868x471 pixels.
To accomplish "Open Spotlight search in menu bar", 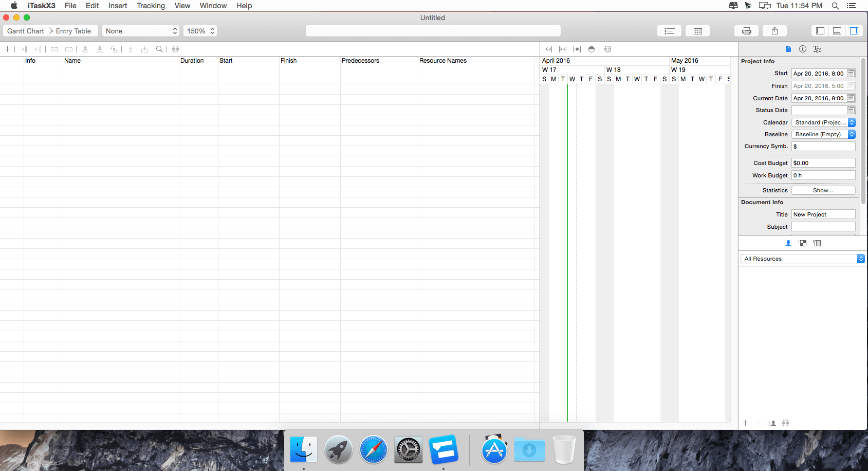I will (x=835, y=6).
